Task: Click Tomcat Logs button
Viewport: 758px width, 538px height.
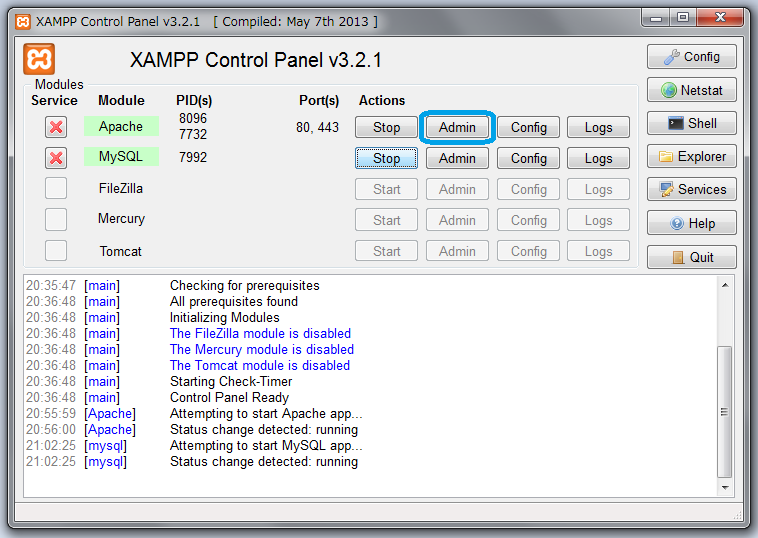Action: (598, 251)
